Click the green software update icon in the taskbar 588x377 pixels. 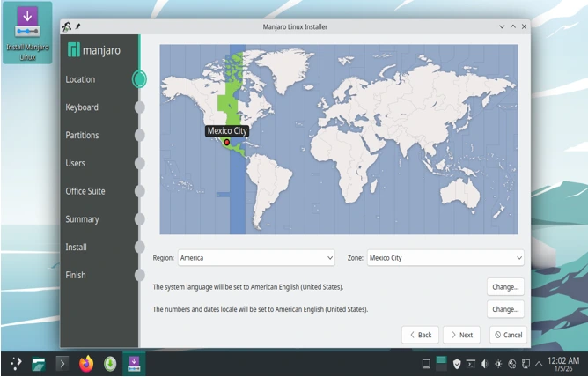[x=109, y=364]
